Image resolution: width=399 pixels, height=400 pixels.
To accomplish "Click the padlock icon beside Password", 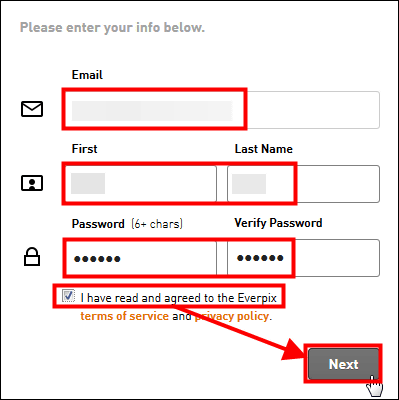I will [x=32, y=257].
